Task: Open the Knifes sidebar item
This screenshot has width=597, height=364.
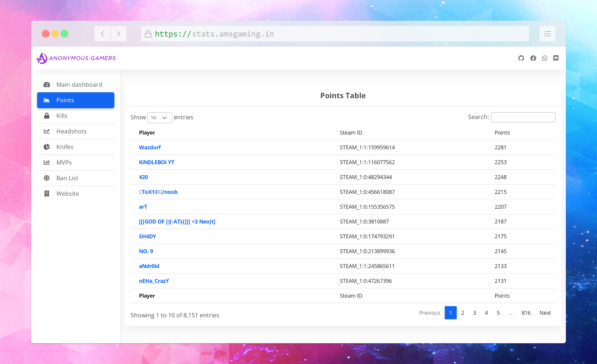Action: click(x=65, y=147)
